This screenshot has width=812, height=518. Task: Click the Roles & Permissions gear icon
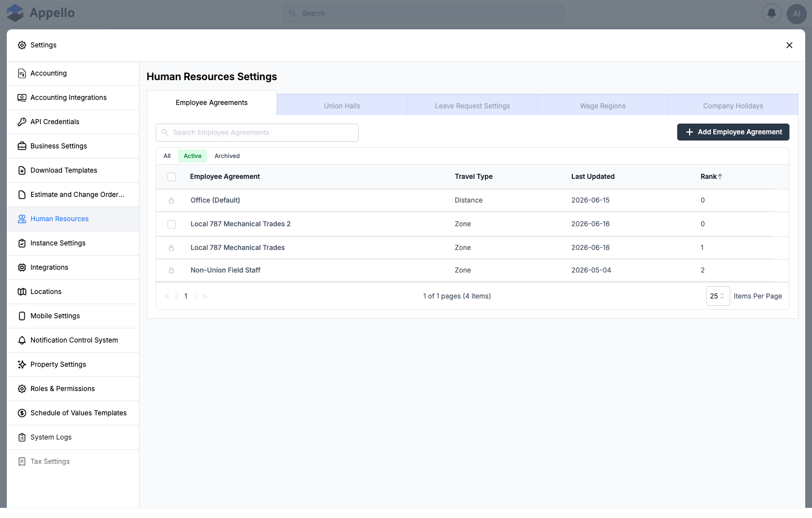[x=22, y=389]
